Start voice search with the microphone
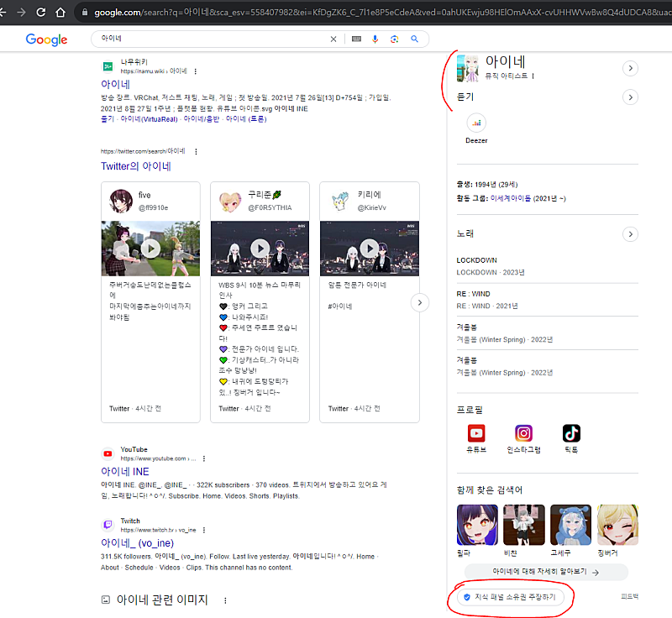Viewport: 672px width, 618px height. point(375,39)
